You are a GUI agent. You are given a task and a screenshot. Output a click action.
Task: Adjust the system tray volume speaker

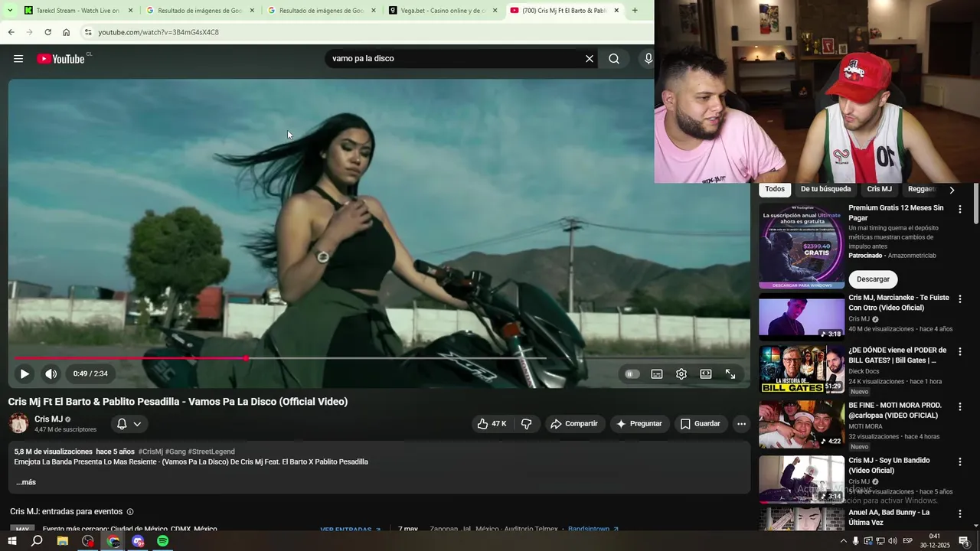pyautogui.click(x=893, y=541)
